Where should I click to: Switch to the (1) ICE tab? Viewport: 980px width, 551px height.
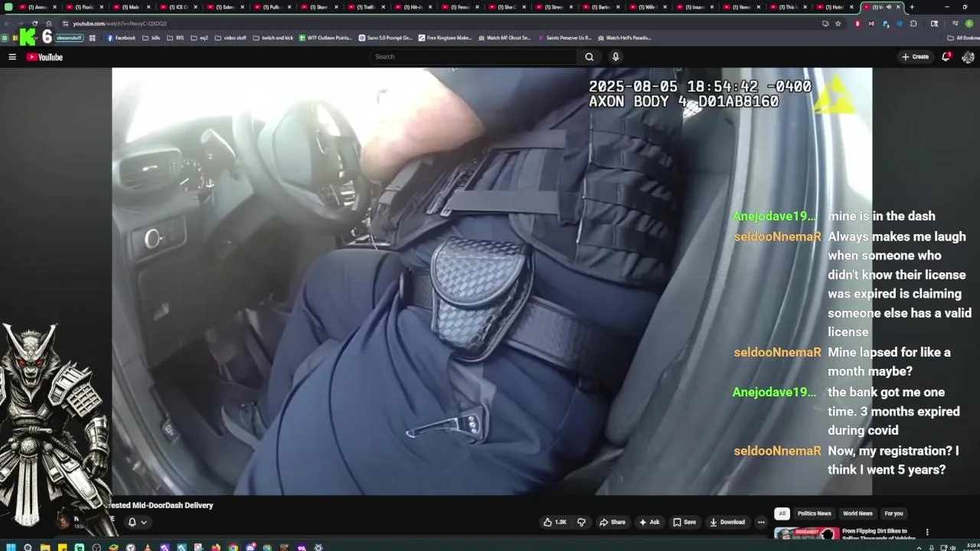[x=178, y=7]
